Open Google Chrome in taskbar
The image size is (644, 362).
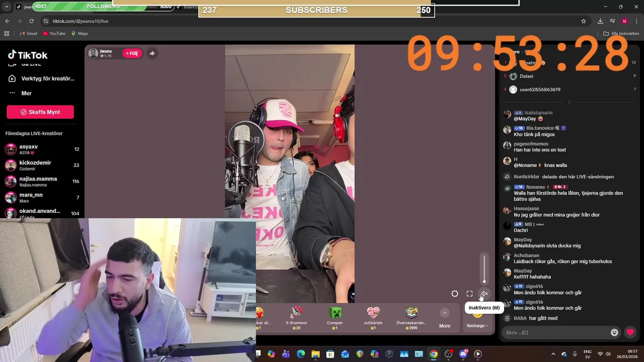tap(433, 354)
